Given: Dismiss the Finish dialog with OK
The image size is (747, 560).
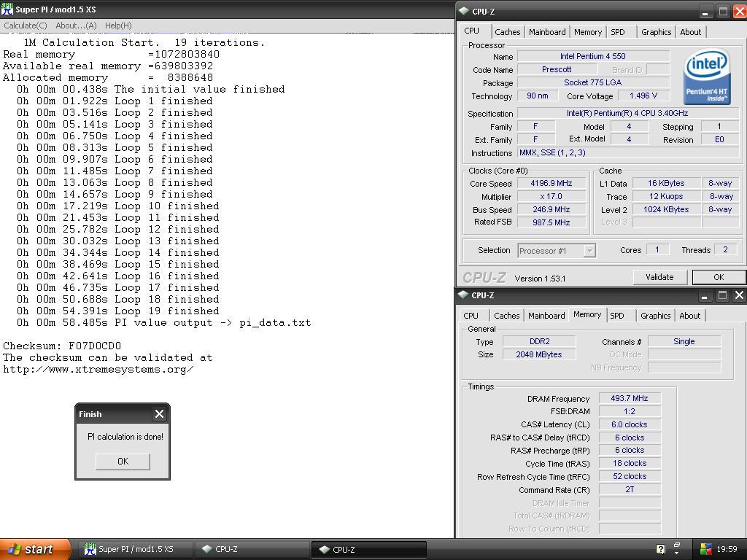Looking at the screenshot, I should tap(123, 461).
